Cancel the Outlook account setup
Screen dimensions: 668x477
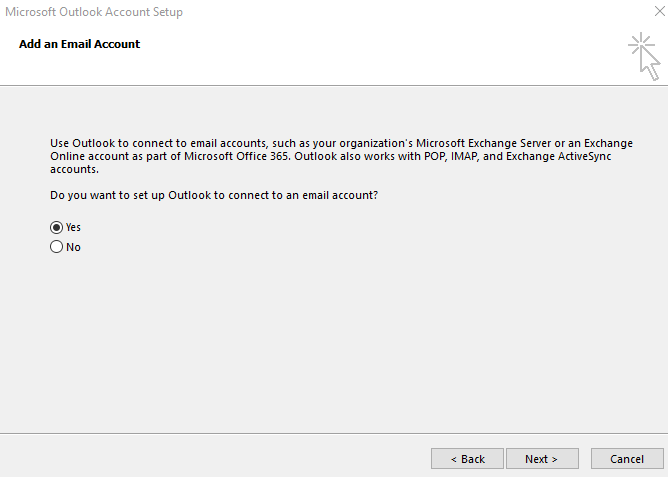tap(626, 459)
